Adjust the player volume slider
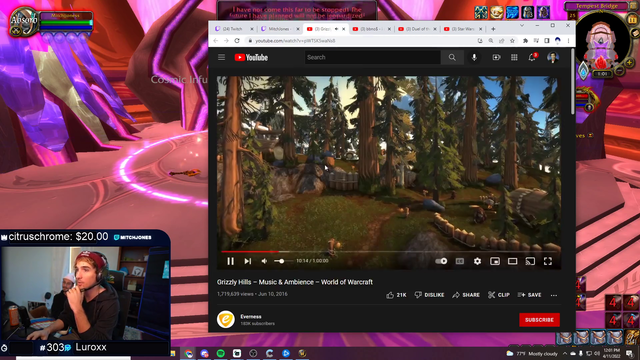640x360 pixels. click(283, 261)
